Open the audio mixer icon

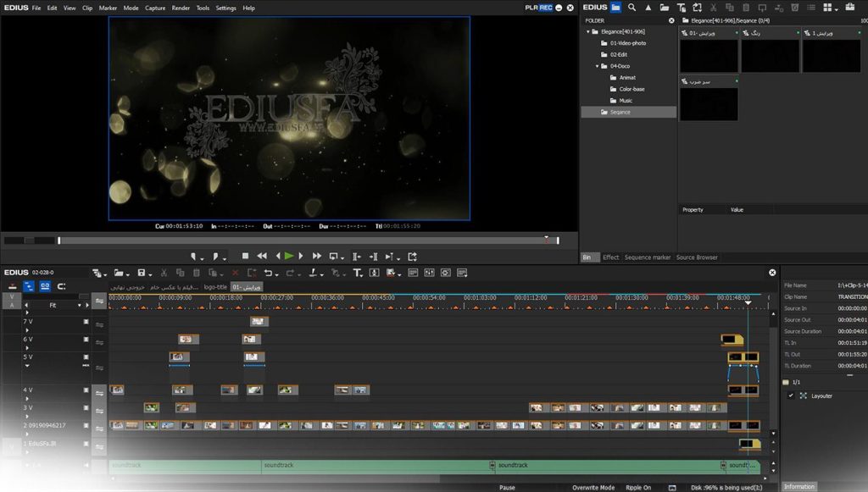click(x=429, y=273)
